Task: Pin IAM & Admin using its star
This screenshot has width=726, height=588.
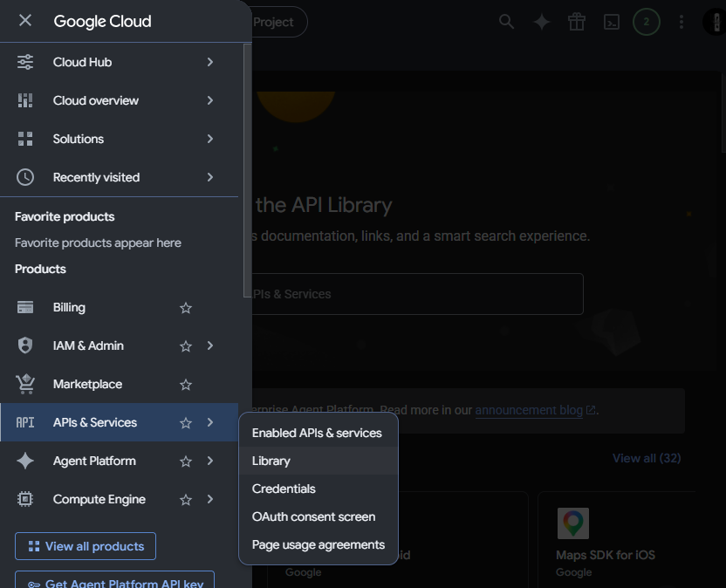Action: (x=186, y=346)
